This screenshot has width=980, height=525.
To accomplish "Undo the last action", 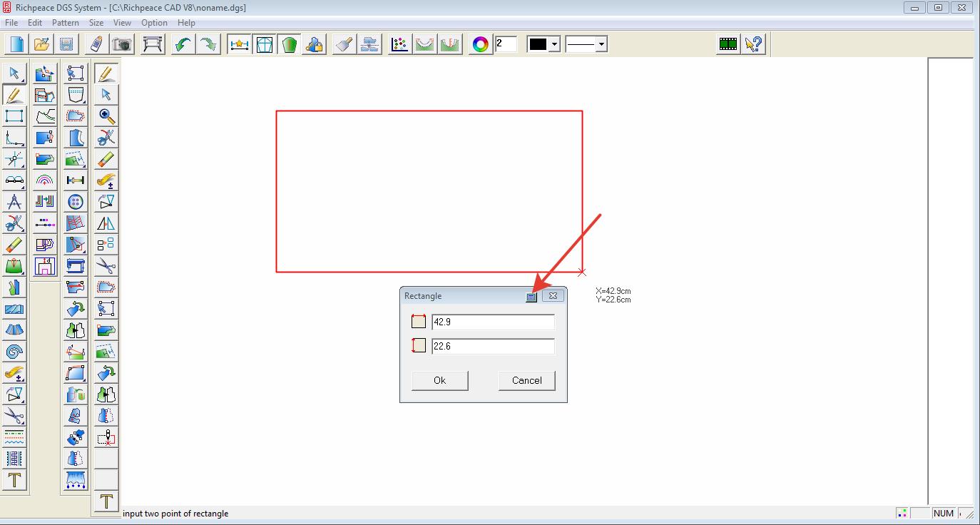I will (183, 44).
